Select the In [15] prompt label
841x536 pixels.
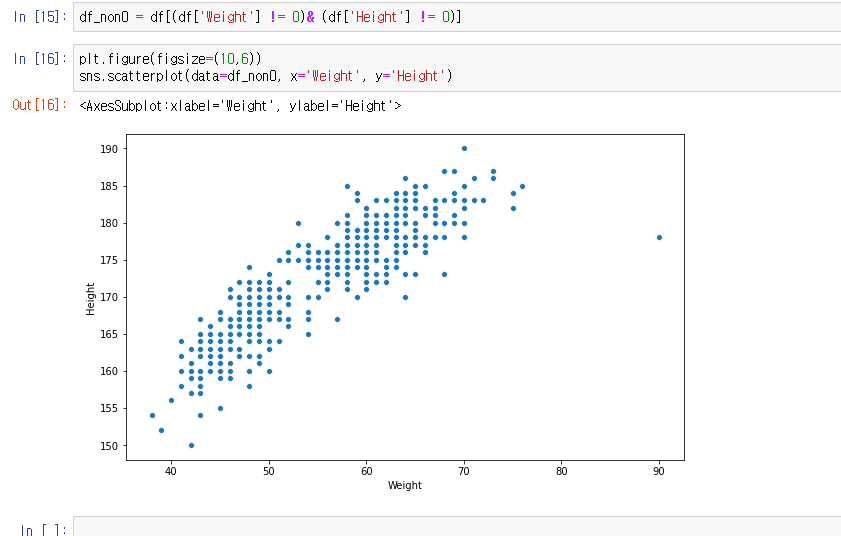(x=40, y=17)
